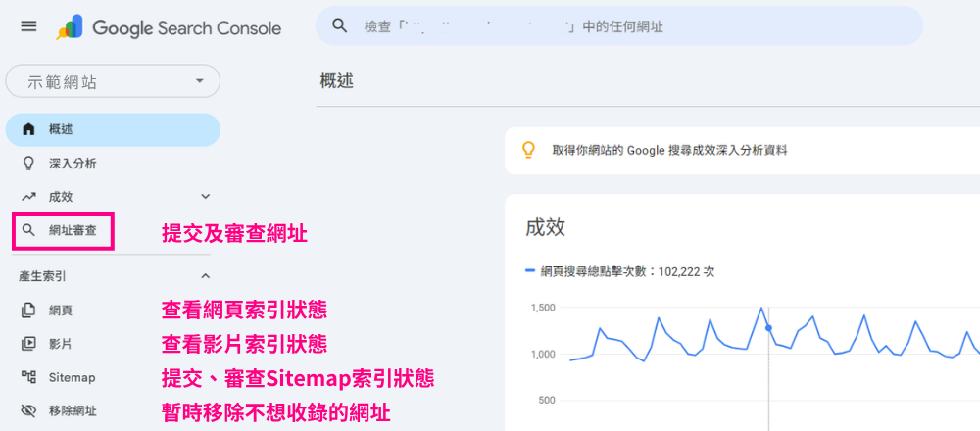Image resolution: width=980 pixels, height=431 pixels.
Task: Click the 1,500 axis label
Action: pos(543,308)
